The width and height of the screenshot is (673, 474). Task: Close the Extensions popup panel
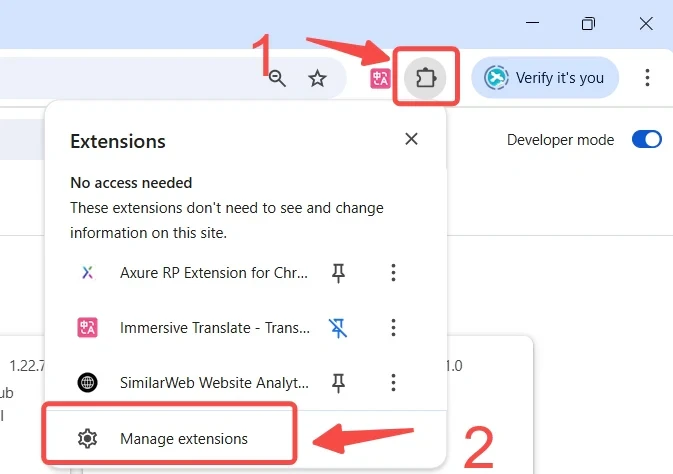(x=411, y=139)
